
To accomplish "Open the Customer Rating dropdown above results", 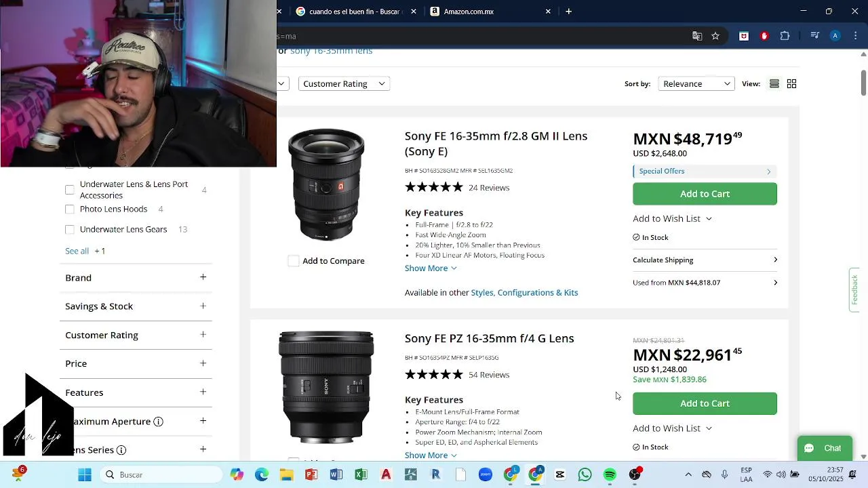I will (344, 83).
